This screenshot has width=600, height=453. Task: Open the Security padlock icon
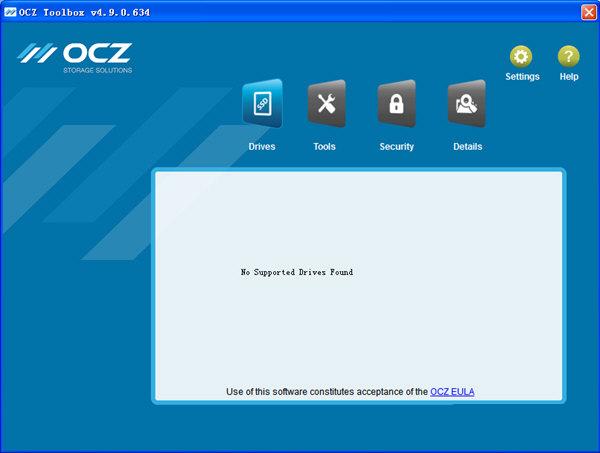(x=396, y=103)
